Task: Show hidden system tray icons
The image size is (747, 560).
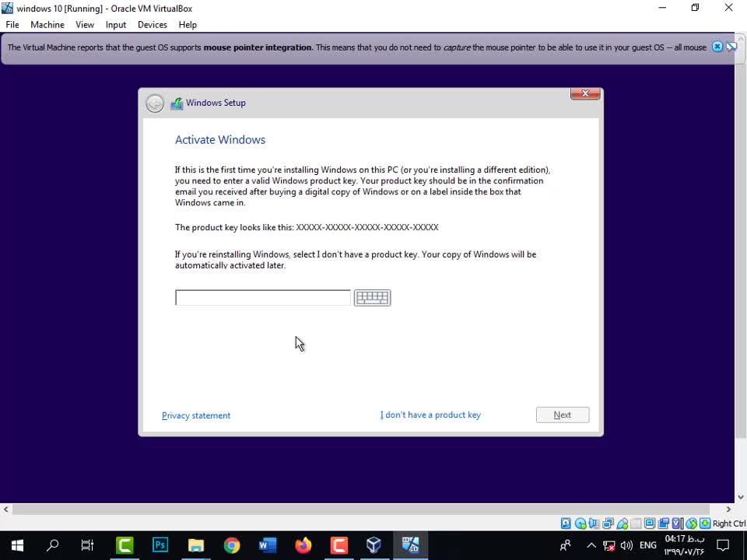Action: click(591, 545)
